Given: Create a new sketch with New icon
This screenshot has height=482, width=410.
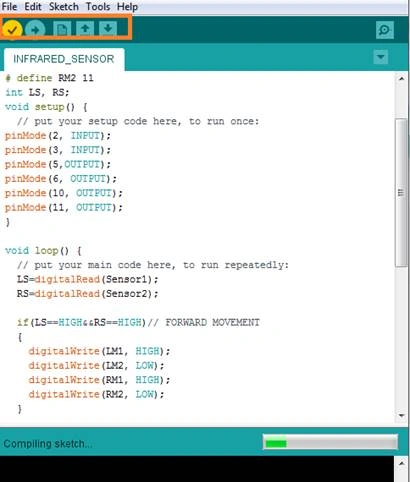Looking at the screenshot, I should (x=62, y=29).
